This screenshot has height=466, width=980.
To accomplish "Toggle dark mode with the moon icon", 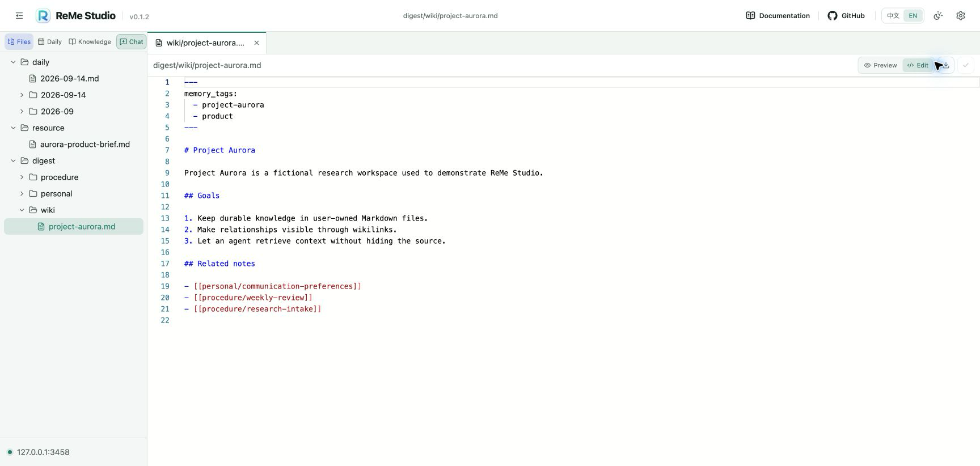I will (938, 16).
